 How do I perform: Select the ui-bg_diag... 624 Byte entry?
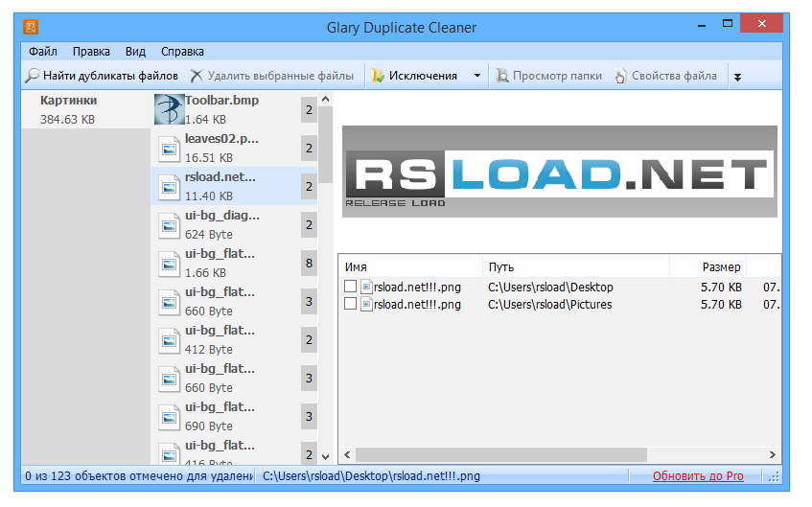(x=234, y=225)
